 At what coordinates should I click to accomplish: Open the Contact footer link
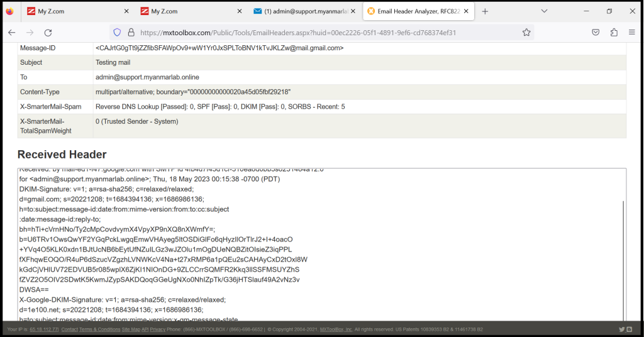[69, 329]
